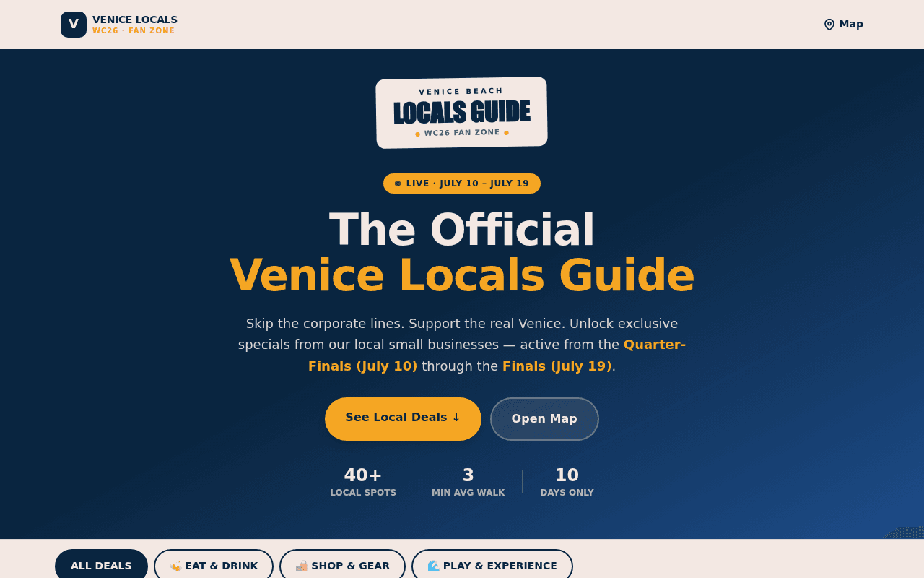Click the Finals (July 19) highlighted text
This screenshot has height=578, width=924.
557,366
